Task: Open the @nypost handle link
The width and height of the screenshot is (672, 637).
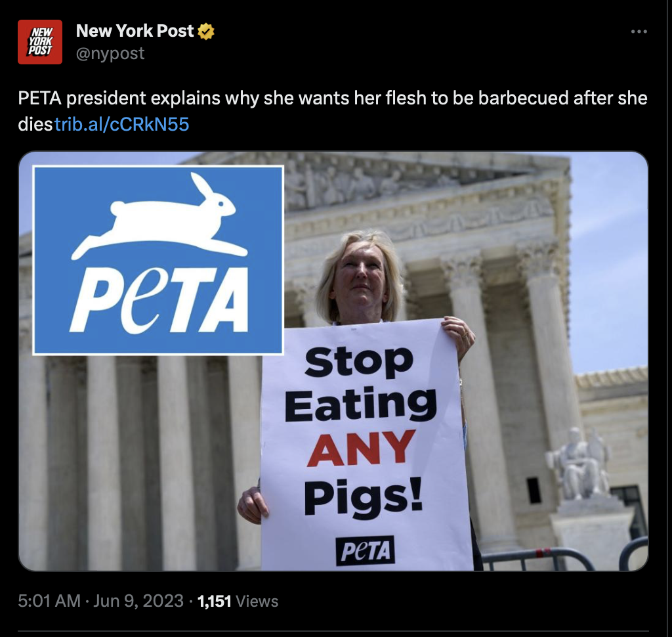Action: point(110,54)
